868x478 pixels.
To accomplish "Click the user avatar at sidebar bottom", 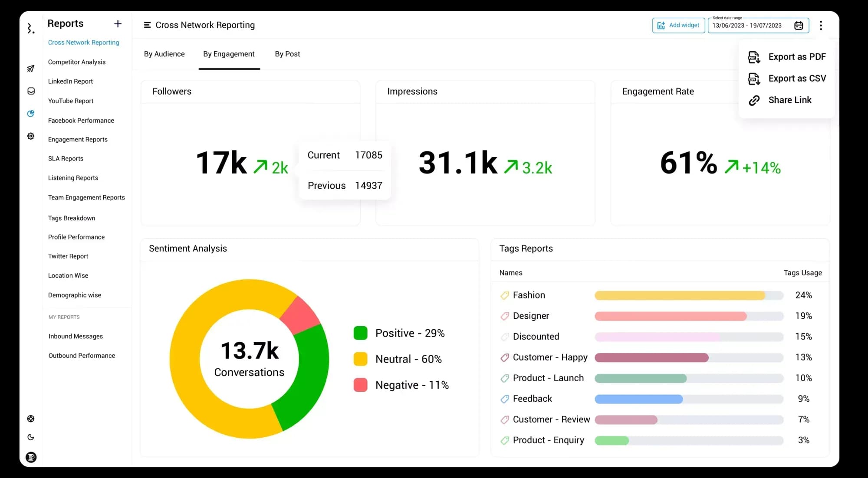I will [31, 457].
